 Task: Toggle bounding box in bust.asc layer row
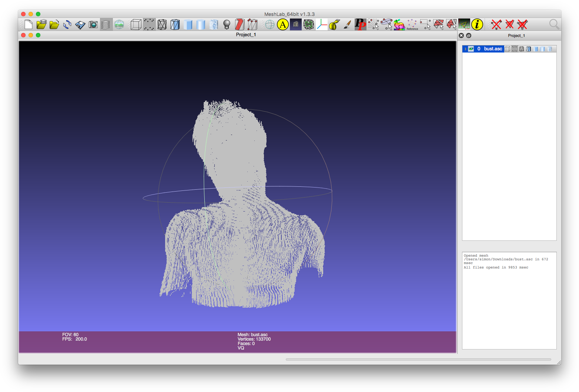tap(508, 49)
